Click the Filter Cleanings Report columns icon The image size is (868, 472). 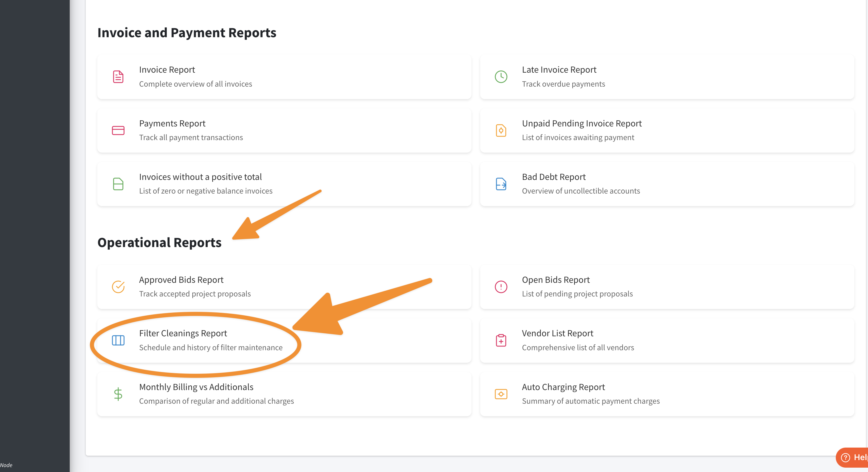click(x=118, y=341)
